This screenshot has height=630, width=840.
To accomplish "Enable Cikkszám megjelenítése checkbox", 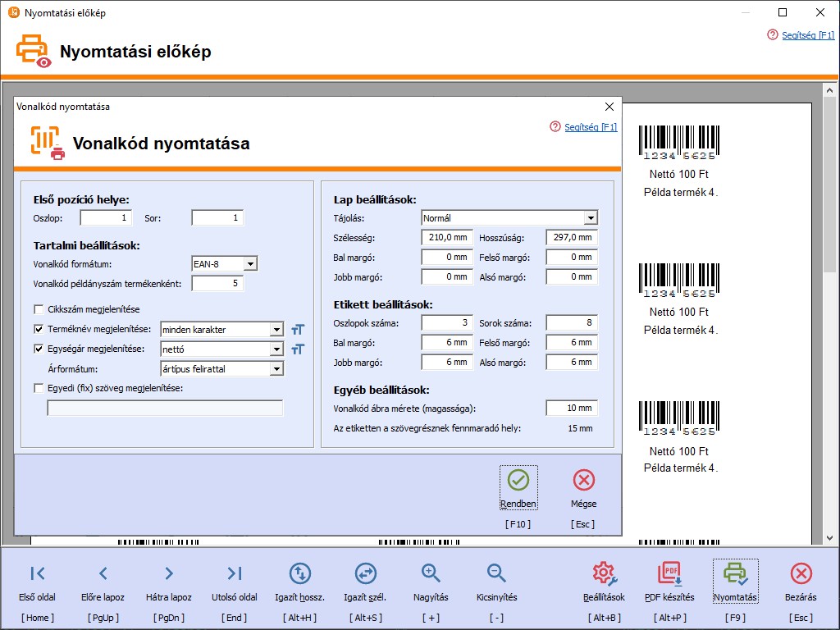I will 39,309.
